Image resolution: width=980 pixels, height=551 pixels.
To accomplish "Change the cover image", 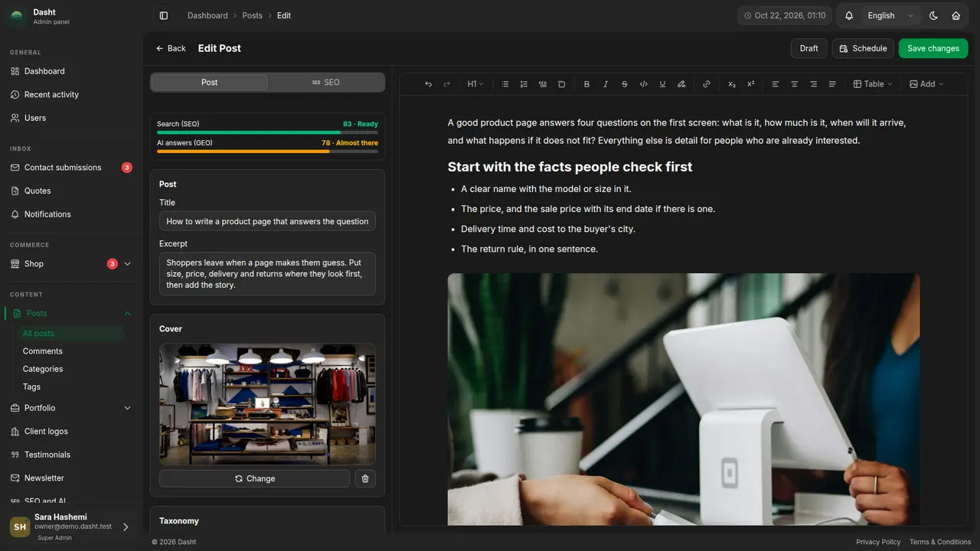I will coord(254,478).
